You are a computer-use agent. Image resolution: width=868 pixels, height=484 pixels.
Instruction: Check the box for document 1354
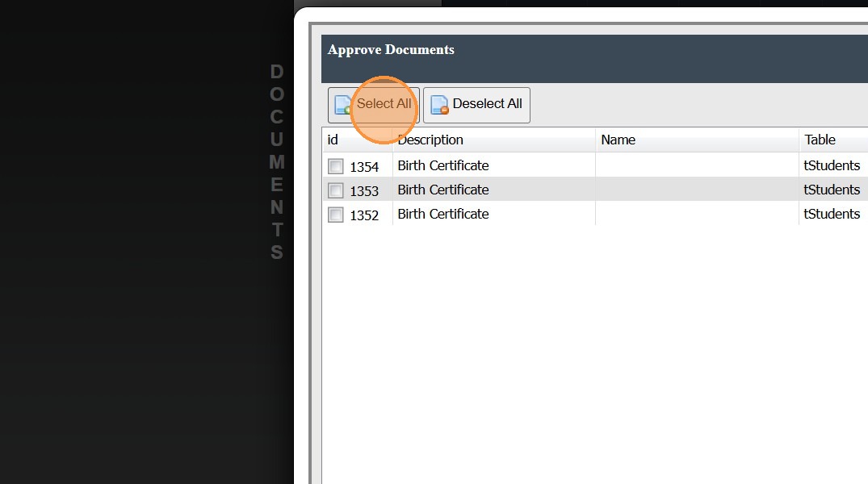[x=335, y=166]
